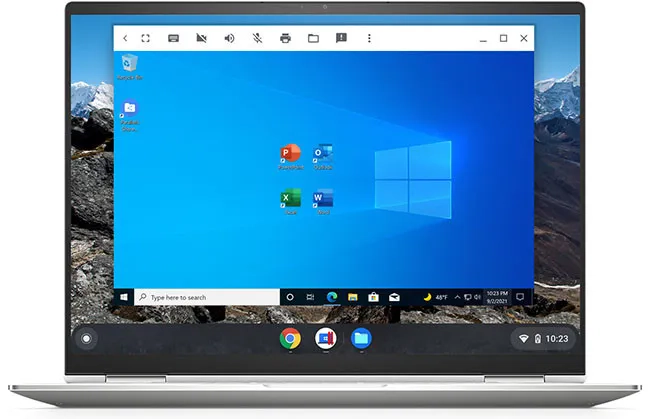Open the Windows taskbar clock showing 10:23 PM

497,297
